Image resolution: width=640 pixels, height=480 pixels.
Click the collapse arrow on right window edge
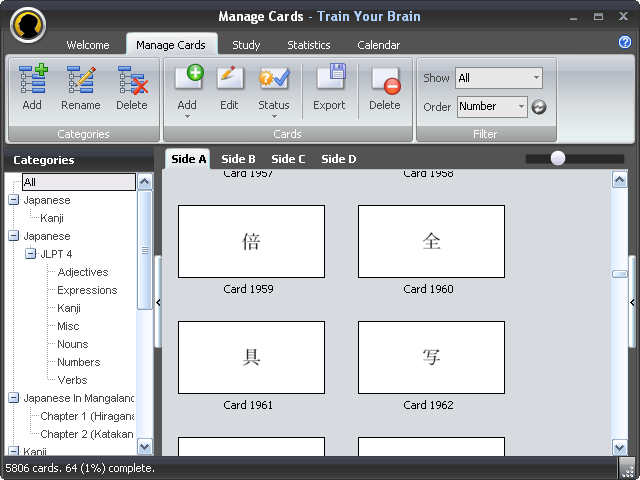tap(632, 302)
